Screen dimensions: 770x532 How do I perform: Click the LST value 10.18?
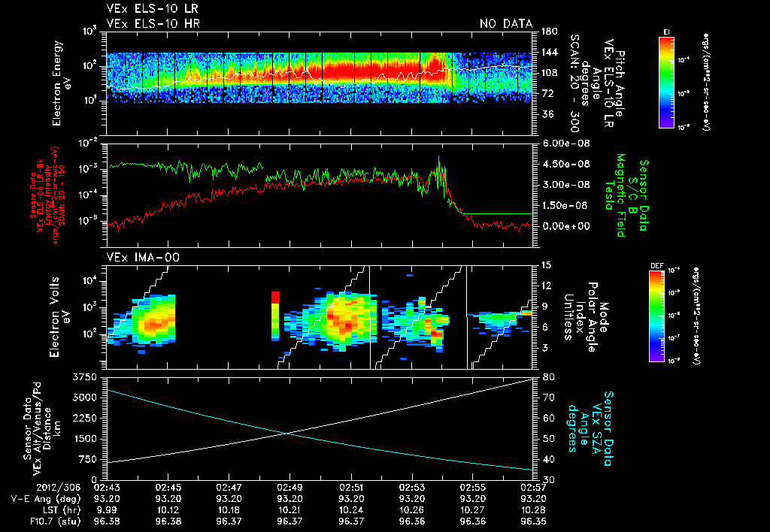coord(229,510)
